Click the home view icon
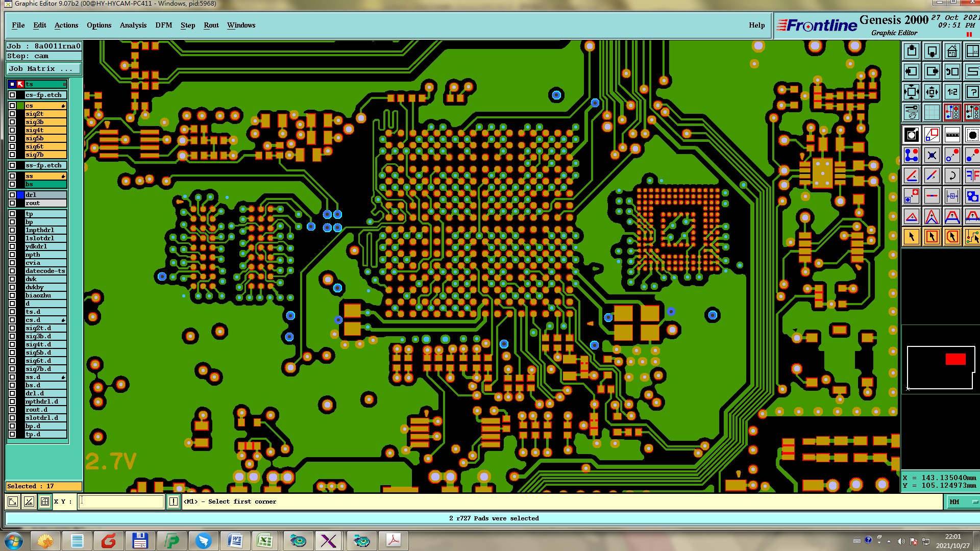The height and width of the screenshot is (551, 980). click(952, 52)
